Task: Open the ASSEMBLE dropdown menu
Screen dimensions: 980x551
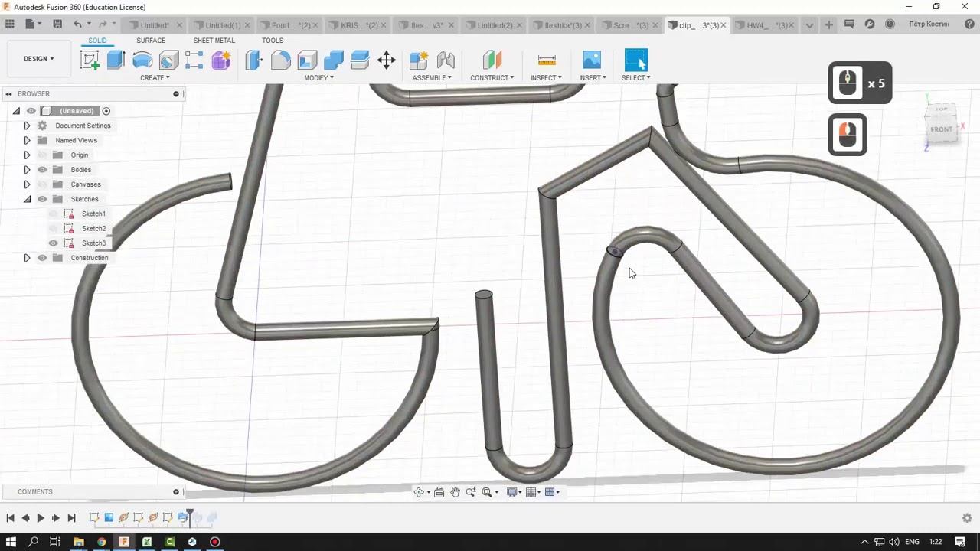Action: [x=432, y=77]
